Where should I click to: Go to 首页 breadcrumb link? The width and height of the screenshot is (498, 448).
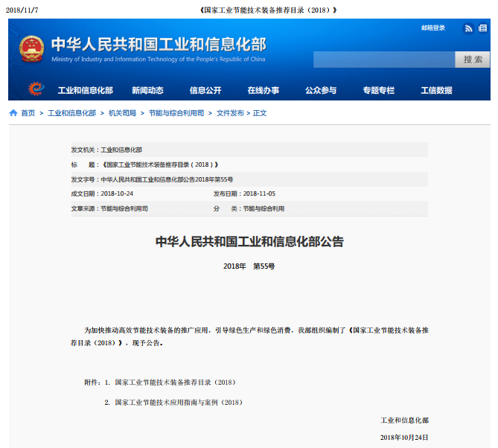point(28,113)
